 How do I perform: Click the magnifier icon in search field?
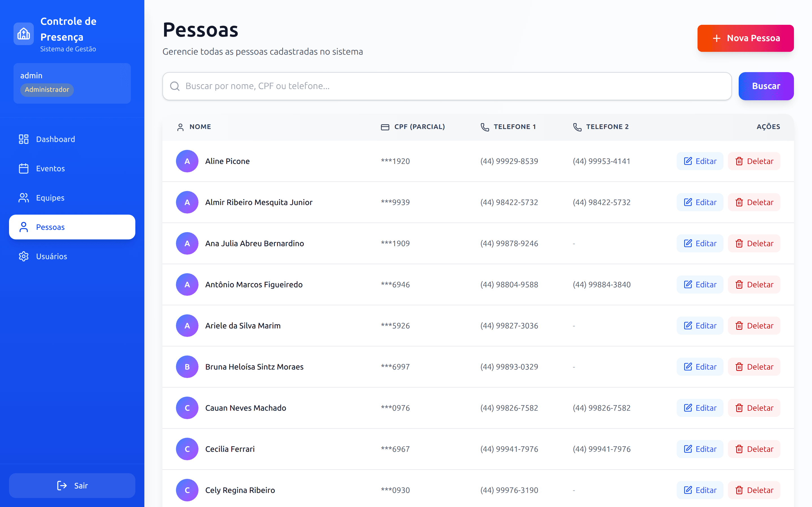coord(175,86)
